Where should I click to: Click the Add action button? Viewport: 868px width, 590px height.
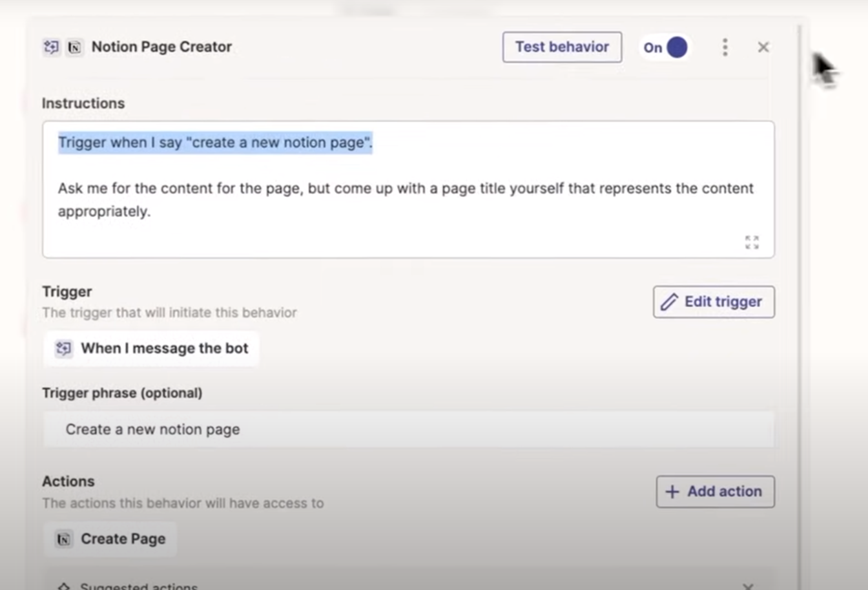[716, 492]
